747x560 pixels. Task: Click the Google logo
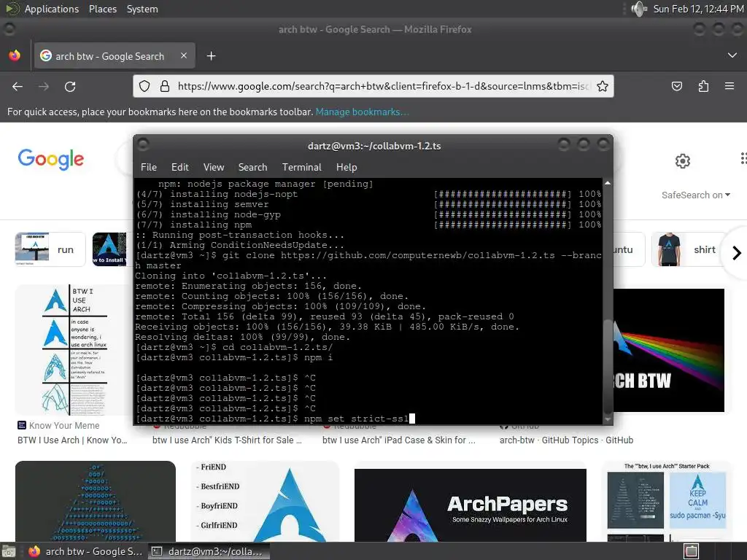[51, 159]
